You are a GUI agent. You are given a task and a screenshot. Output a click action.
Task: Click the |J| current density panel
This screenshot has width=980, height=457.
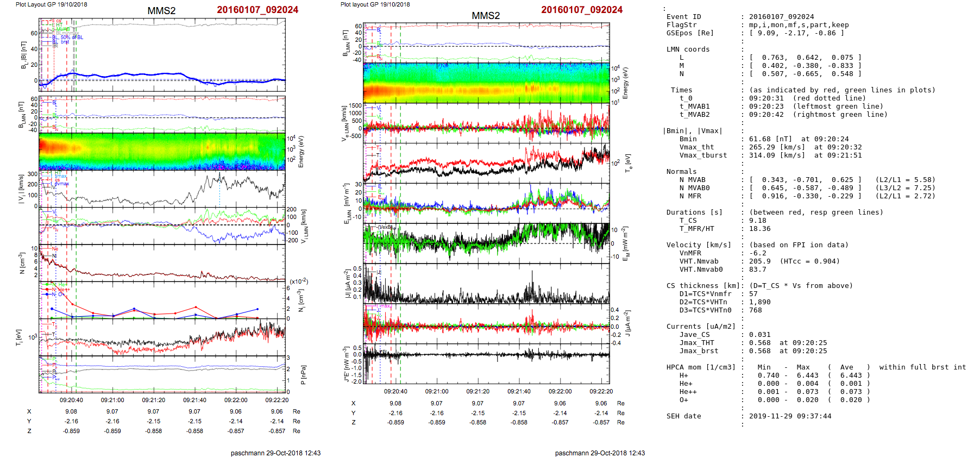point(486,284)
